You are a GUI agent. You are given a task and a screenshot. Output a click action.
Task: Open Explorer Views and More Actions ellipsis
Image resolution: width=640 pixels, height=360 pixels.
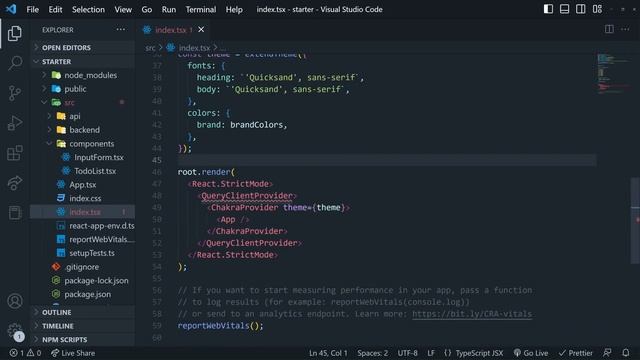coord(121,29)
